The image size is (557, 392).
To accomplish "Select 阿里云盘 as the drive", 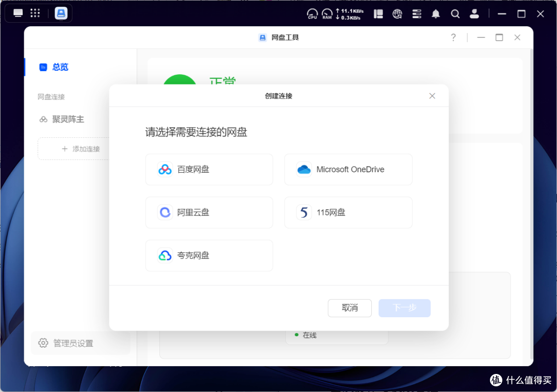I will click(x=209, y=213).
